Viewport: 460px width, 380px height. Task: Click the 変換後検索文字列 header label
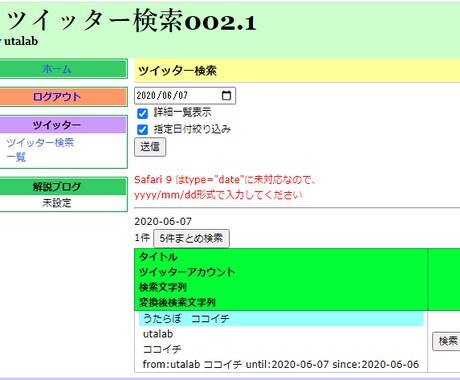[x=177, y=302]
